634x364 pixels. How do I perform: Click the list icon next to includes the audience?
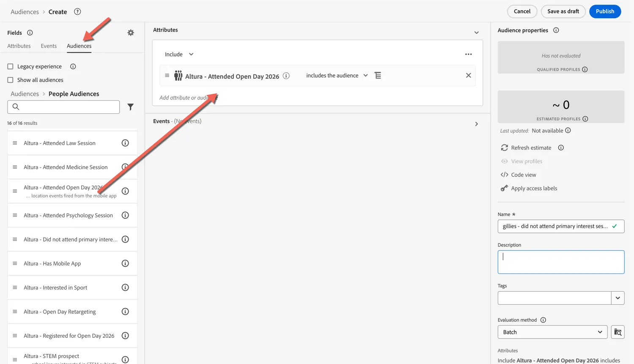(x=378, y=75)
